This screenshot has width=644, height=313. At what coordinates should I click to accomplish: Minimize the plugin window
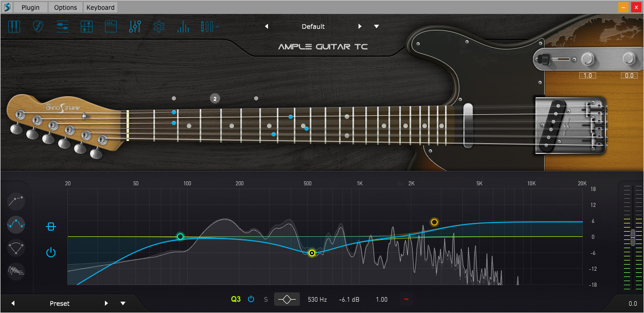pyautogui.click(x=623, y=7)
